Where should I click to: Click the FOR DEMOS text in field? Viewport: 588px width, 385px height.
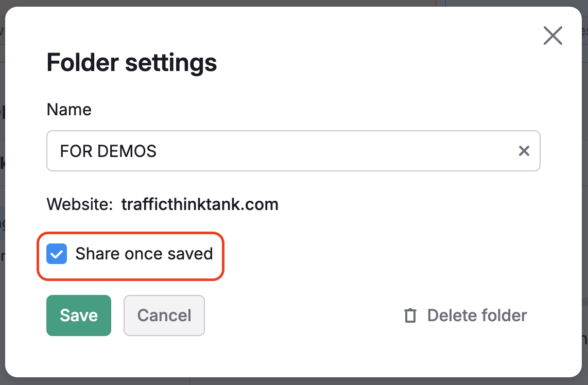pos(108,151)
